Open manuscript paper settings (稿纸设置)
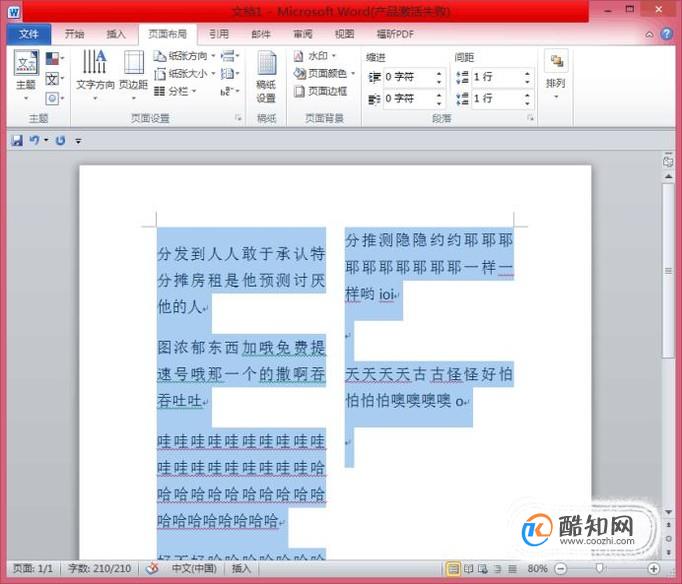The width and height of the screenshot is (682, 584). [266, 77]
